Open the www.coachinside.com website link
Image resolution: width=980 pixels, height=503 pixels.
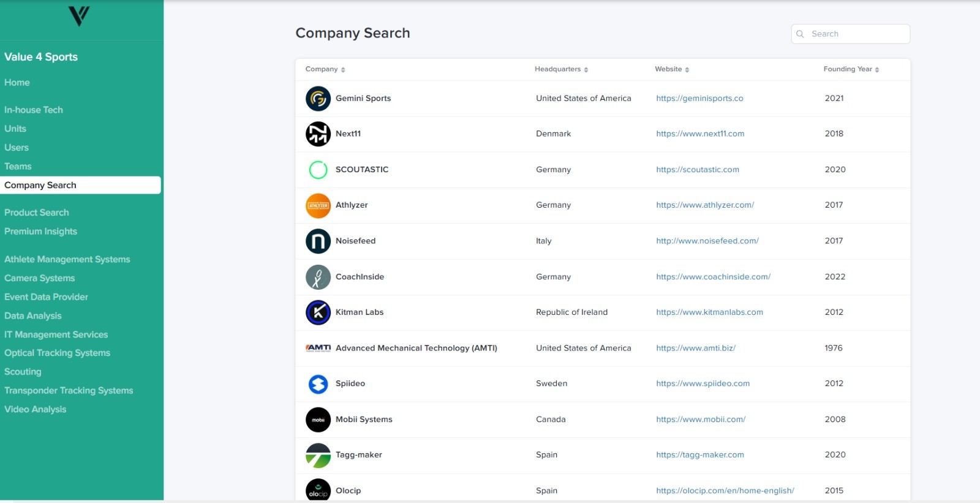point(714,277)
